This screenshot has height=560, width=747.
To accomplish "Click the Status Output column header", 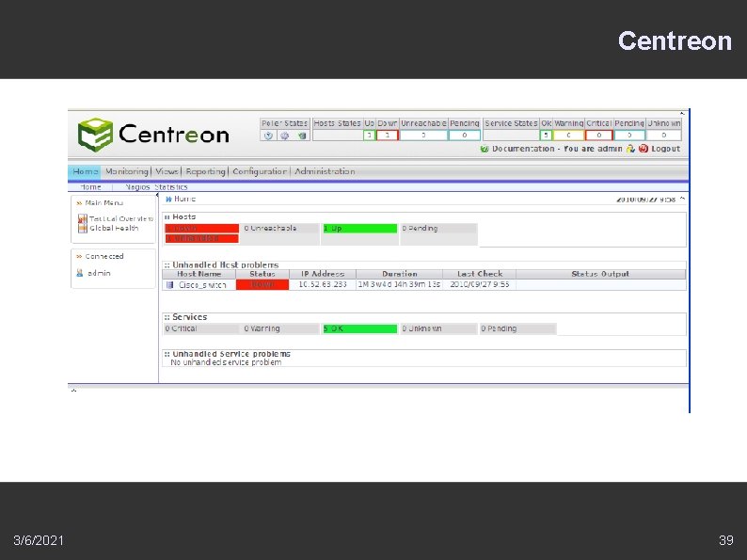I will [x=600, y=274].
